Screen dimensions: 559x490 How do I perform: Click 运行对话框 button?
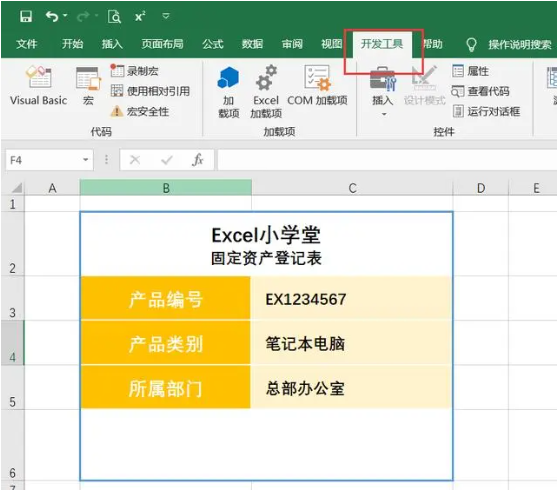[486, 112]
